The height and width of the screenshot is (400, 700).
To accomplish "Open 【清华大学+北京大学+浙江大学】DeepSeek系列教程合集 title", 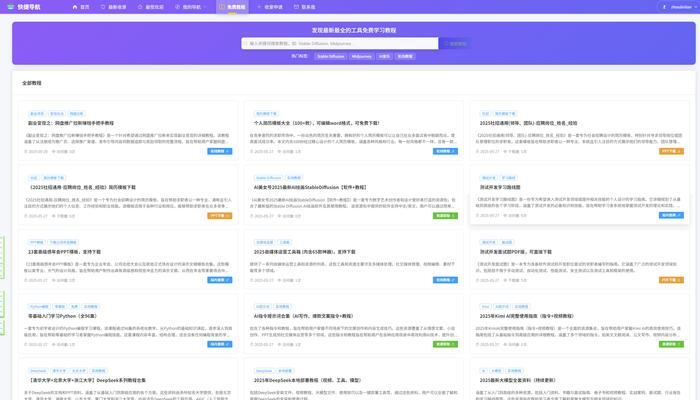I will [87, 380].
